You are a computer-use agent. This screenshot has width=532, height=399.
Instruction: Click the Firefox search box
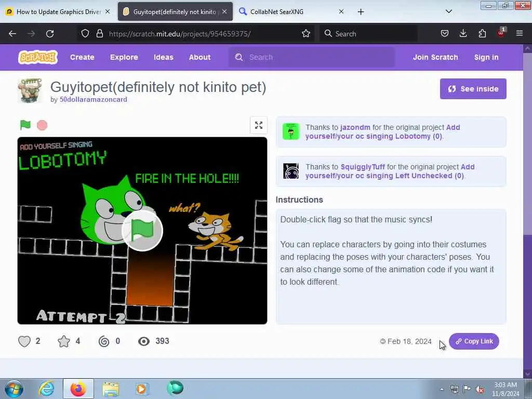(x=368, y=34)
